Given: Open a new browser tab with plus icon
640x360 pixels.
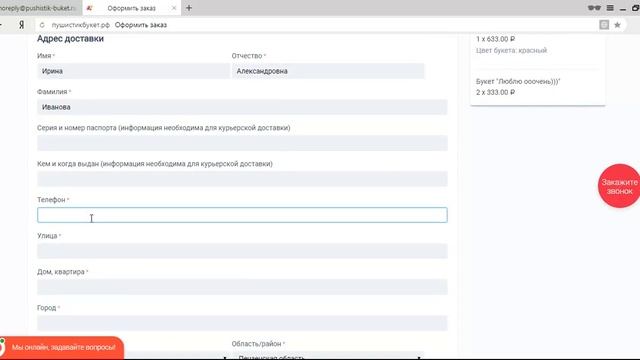Looking at the screenshot, I should point(189,8).
